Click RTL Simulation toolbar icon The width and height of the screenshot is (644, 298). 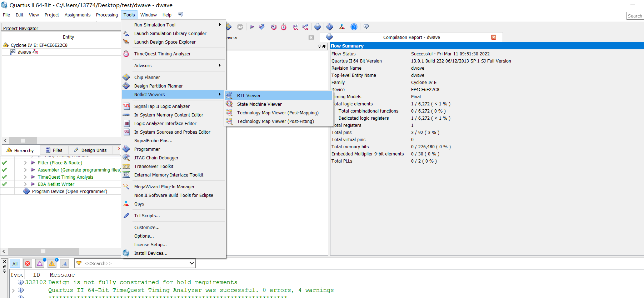(x=295, y=27)
